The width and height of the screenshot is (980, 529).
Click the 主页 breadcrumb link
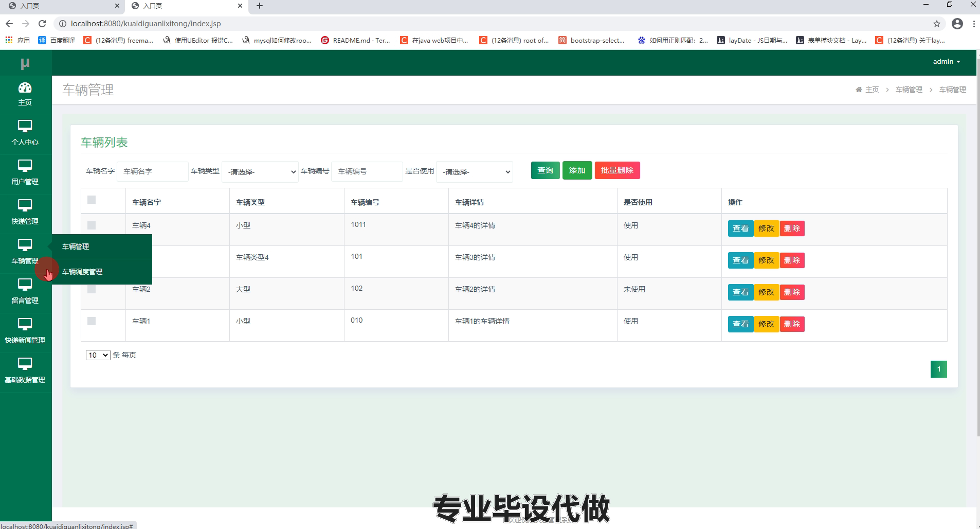pyautogui.click(x=872, y=90)
